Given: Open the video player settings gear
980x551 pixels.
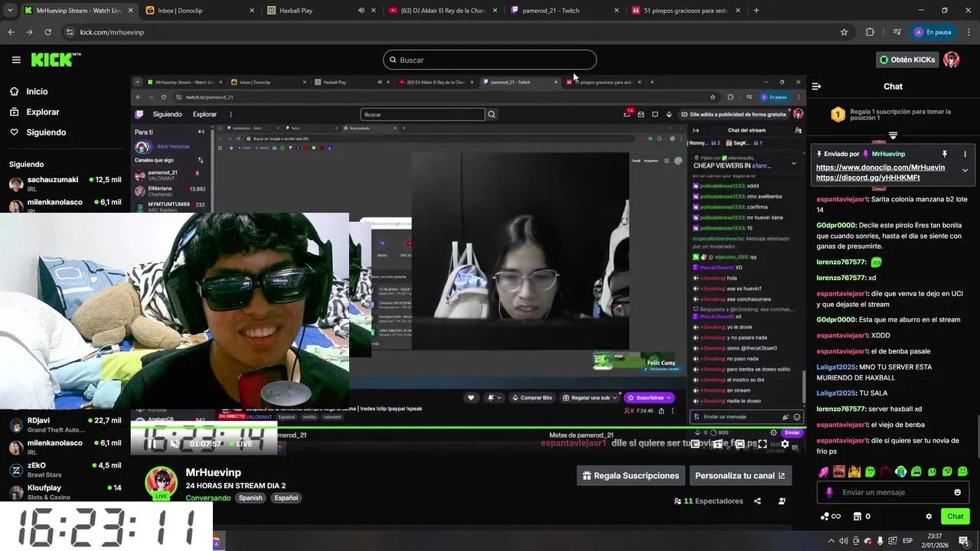Looking at the screenshot, I should 785,444.
